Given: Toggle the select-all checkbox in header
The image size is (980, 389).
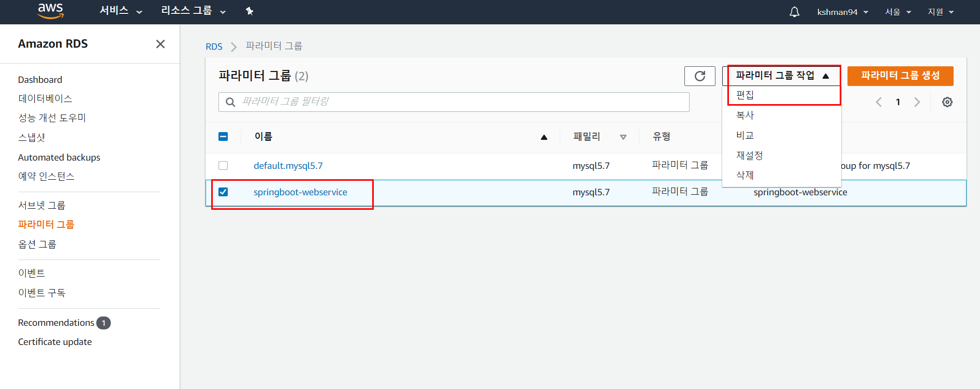Looking at the screenshot, I should [x=223, y=137].
